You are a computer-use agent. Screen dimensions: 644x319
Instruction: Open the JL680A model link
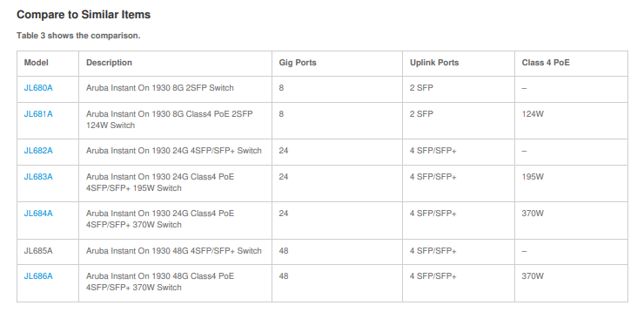(x=38, y=88)
